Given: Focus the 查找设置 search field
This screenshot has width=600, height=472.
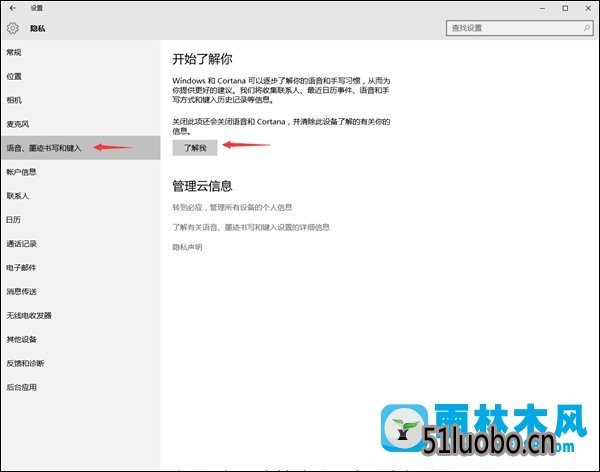Looking at the screenshot, I should pos(520,28).
